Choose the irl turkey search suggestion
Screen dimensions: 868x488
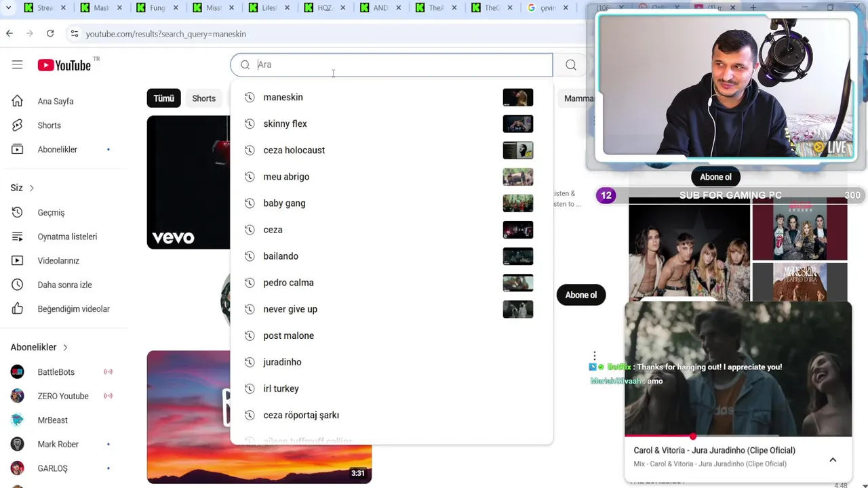point(391,388)
